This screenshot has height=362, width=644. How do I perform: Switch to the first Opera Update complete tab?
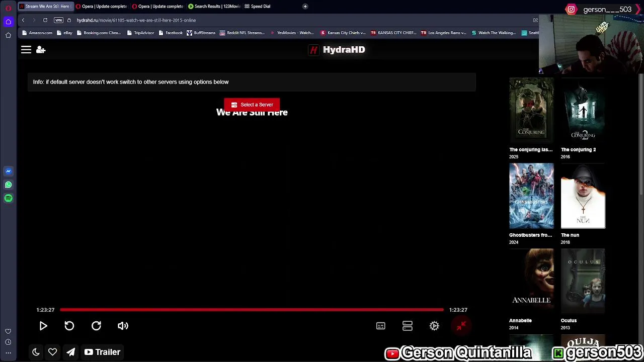pyautogui.click(x=101, y=7)
